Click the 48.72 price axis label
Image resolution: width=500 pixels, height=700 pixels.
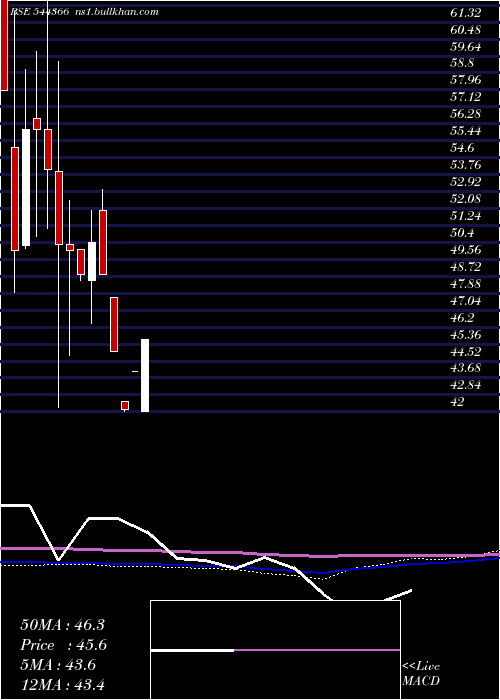pyautogui.click(x=466, y=267)
